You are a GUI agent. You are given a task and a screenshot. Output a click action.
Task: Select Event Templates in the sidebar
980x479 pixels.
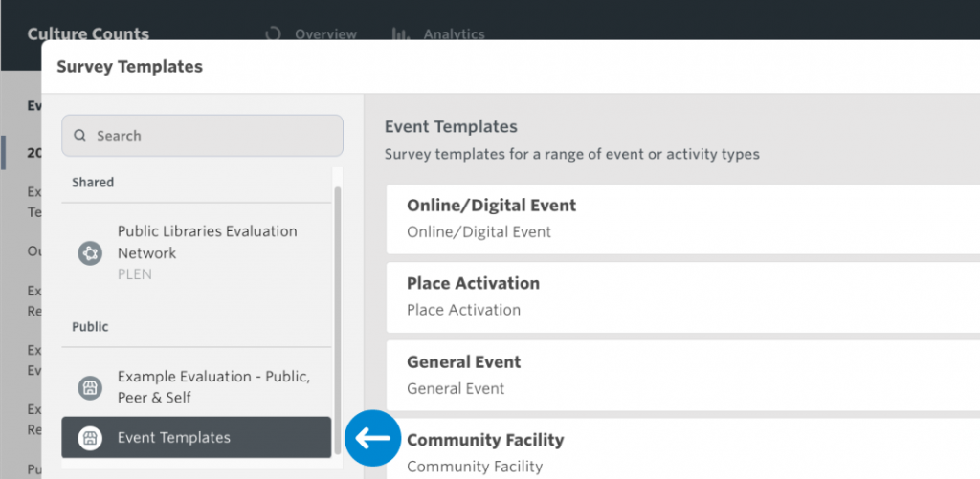[196, 437]
